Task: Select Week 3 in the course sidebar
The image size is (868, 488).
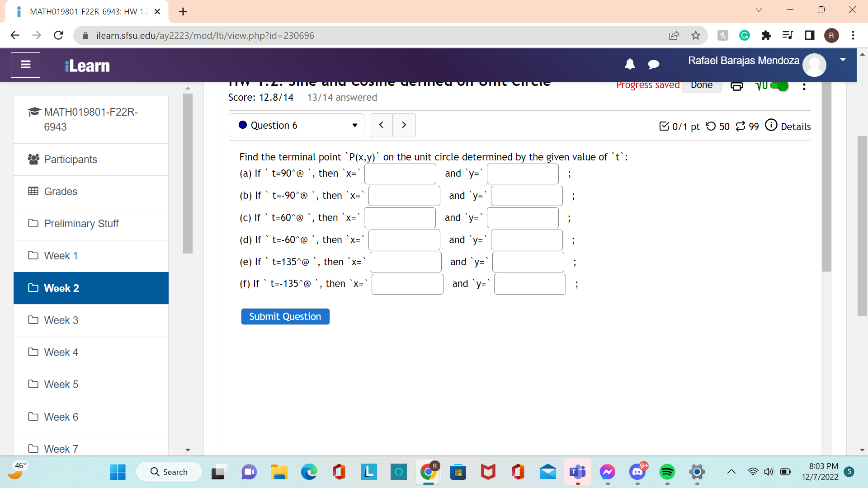Action: coord(61,320)
